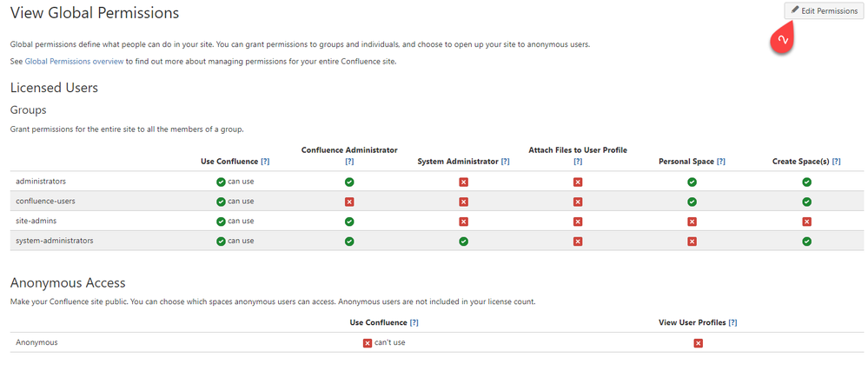Open help [?] next to View User Profiles

733,322
